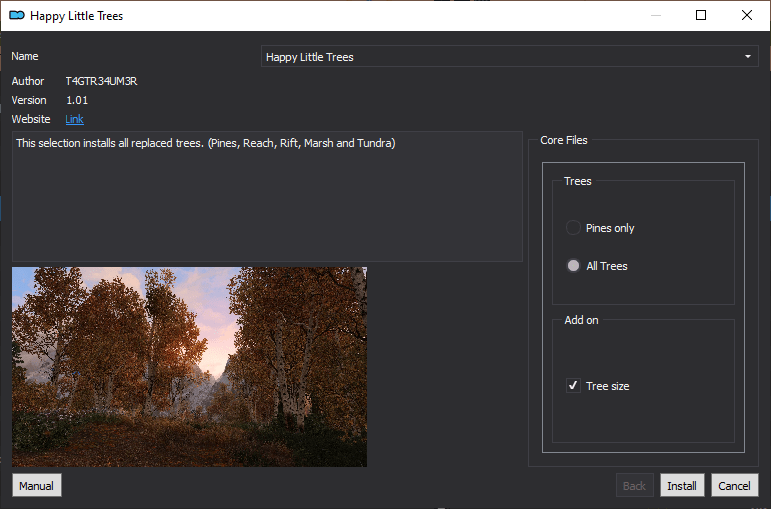
Task: Click the Cancel button
Action: [x=735, y=485]
